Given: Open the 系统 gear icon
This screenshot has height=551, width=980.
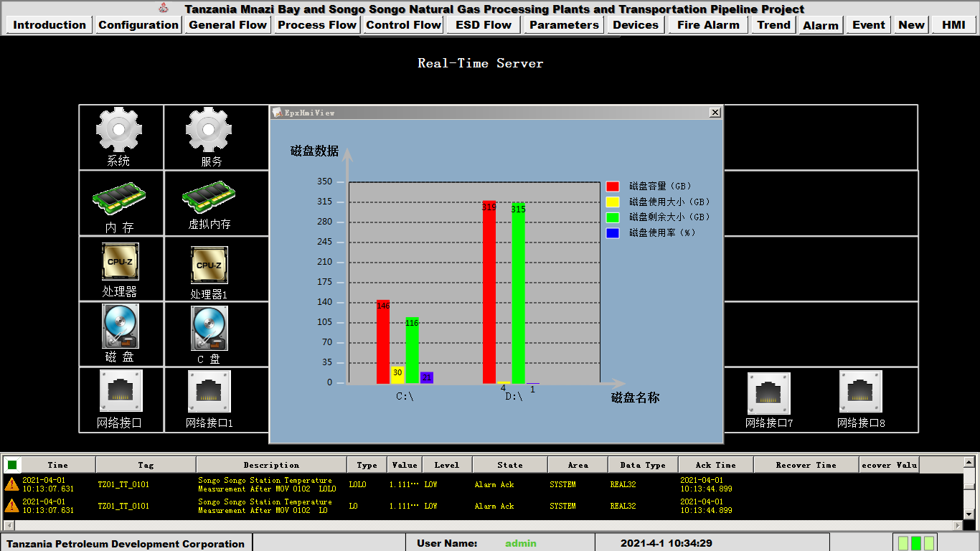Looking at the screenshot, I should coord(119,130).
